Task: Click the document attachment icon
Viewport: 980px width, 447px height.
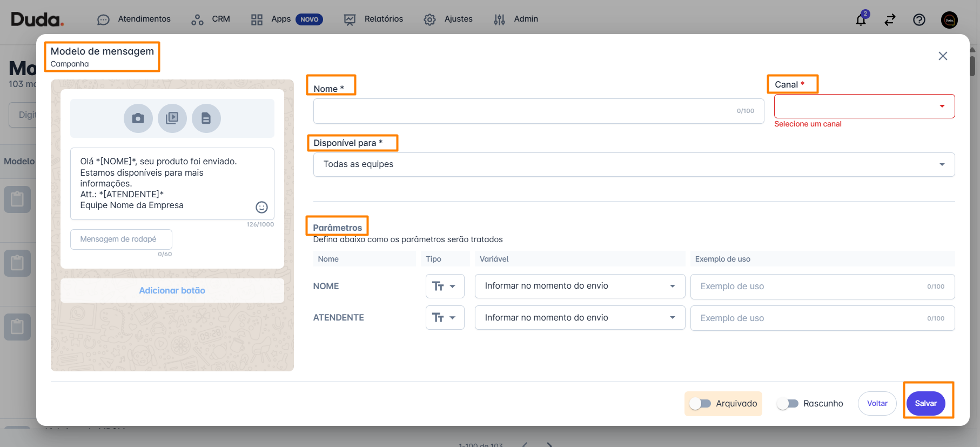Action: (x=206, y=118)
